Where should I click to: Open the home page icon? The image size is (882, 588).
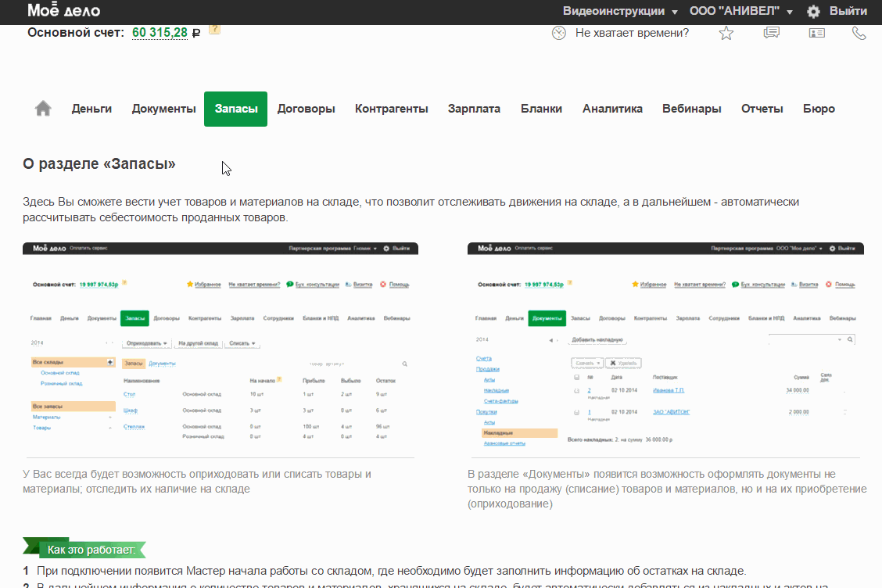click(43, 109)
